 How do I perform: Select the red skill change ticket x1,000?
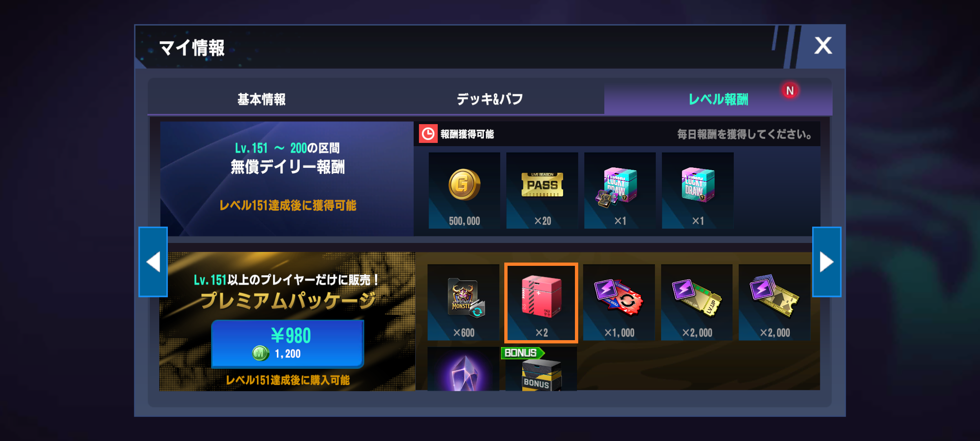coord(619,303)
